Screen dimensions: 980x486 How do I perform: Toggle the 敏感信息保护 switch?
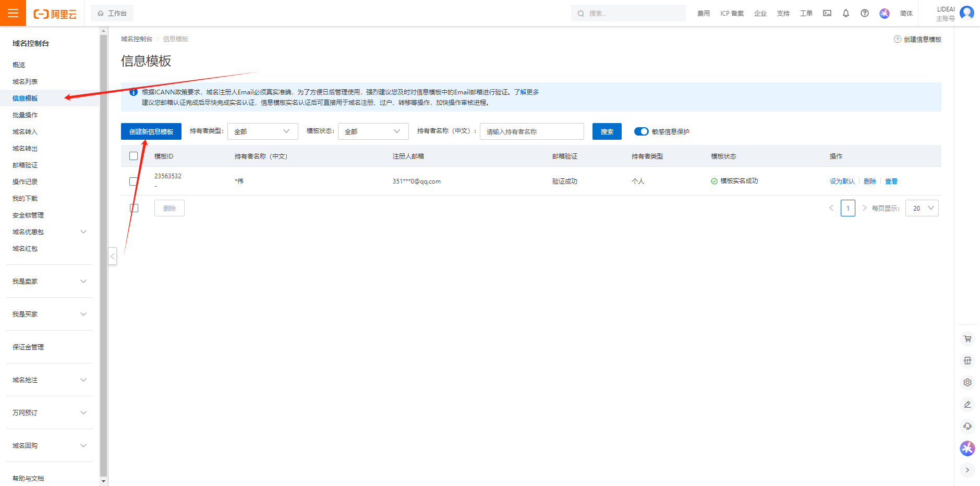coord(641,131)
